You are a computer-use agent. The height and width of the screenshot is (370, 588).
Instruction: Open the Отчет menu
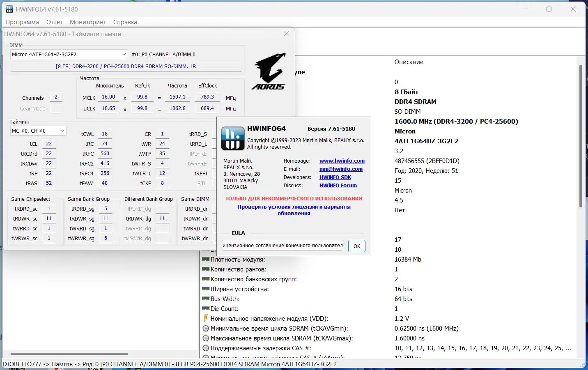pyautogui.click(x=55, y=22)
